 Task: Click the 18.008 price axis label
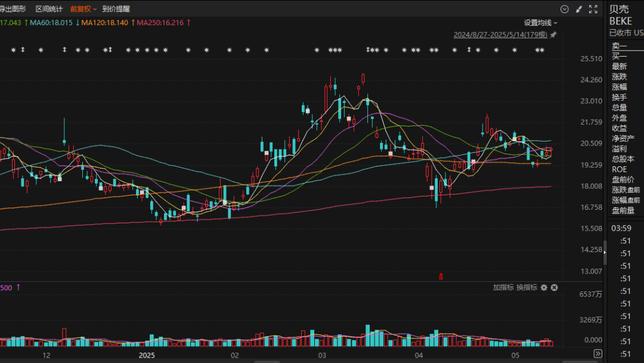click(591, 187)
